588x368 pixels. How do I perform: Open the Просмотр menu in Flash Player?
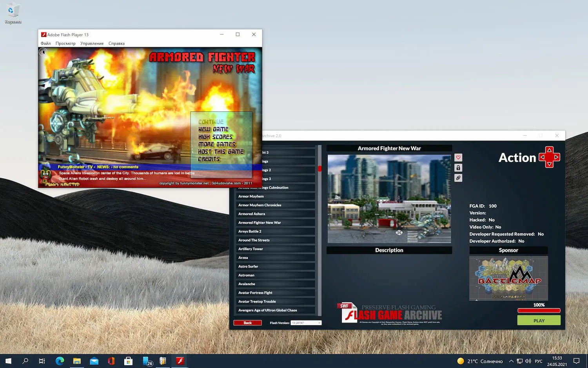(65, 43)
